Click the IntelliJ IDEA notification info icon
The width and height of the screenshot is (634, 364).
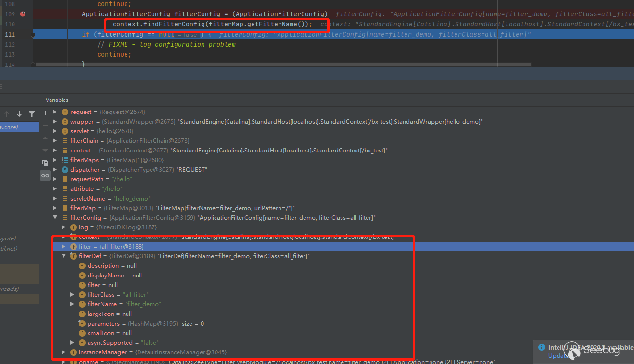(x=542, y=347)
